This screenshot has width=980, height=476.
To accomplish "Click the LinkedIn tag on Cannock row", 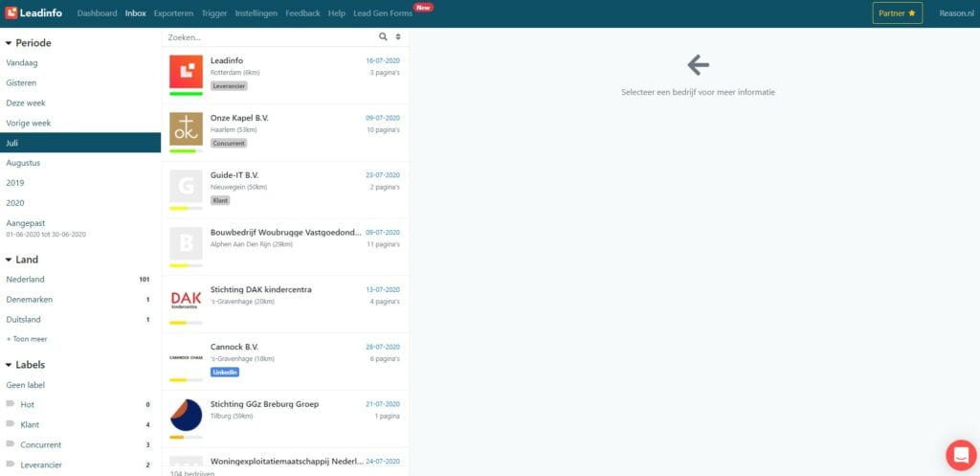I will (x=225, y=373).
